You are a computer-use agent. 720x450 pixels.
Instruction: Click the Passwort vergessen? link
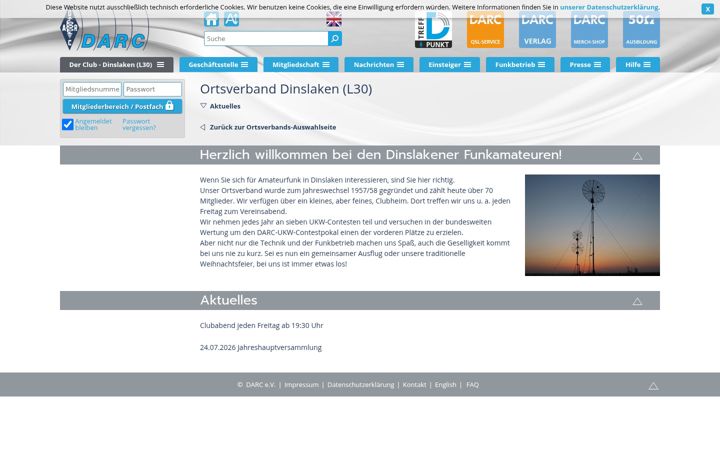point(139,124)
